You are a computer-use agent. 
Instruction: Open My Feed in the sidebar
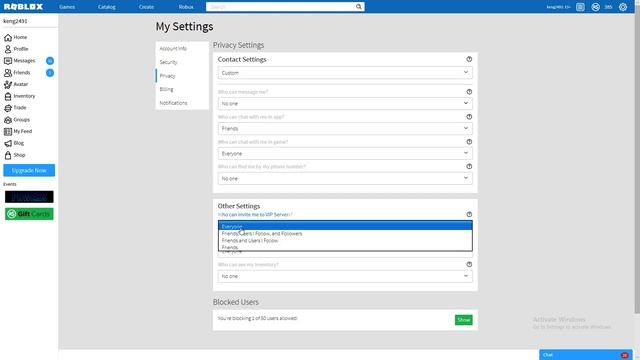pyautogui.click(x=18, y=131)
